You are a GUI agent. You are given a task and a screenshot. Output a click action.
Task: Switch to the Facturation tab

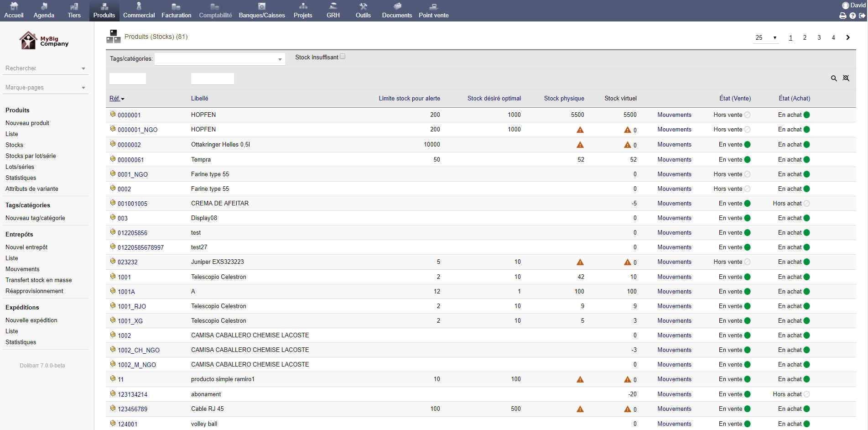176,10
